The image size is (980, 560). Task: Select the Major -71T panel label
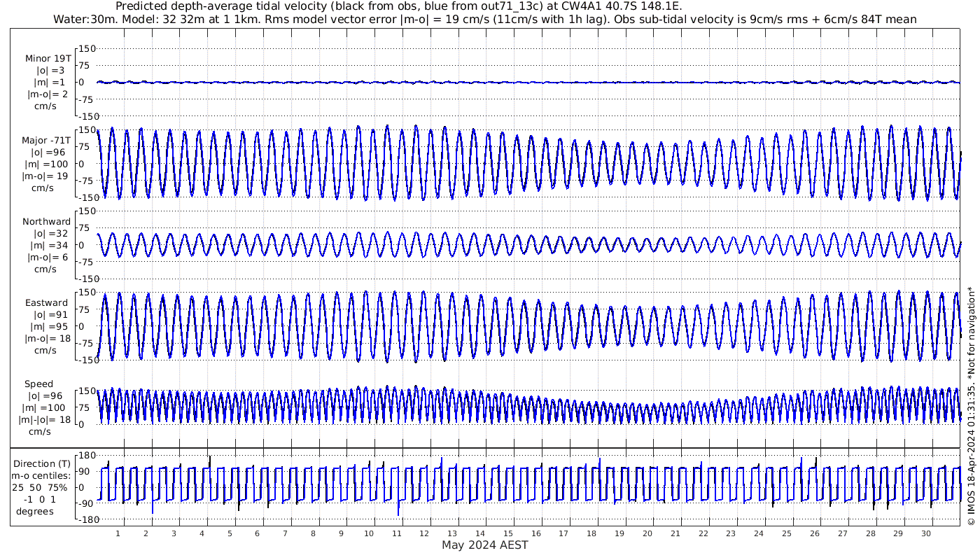click(45, 140)
